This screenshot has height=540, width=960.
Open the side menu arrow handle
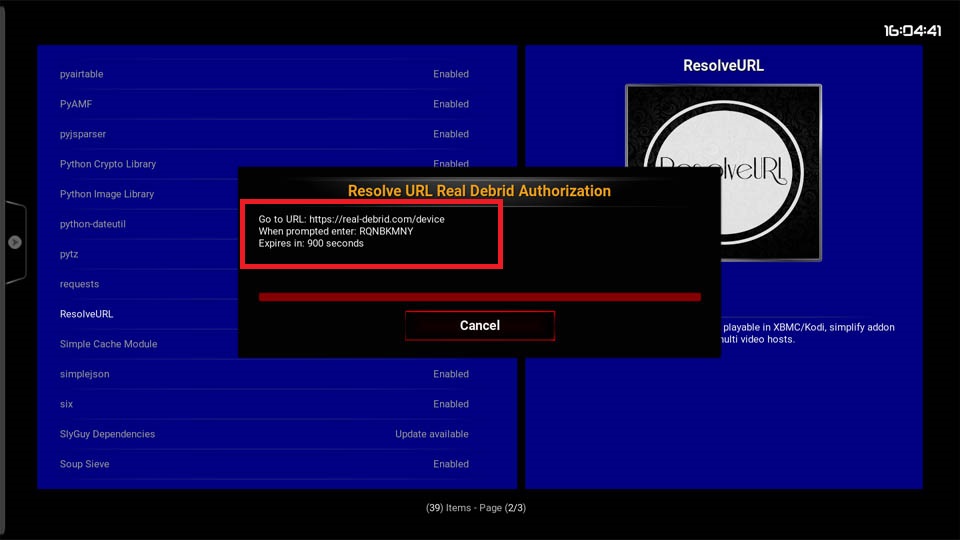pyautogui.click(x=15, y=242)
